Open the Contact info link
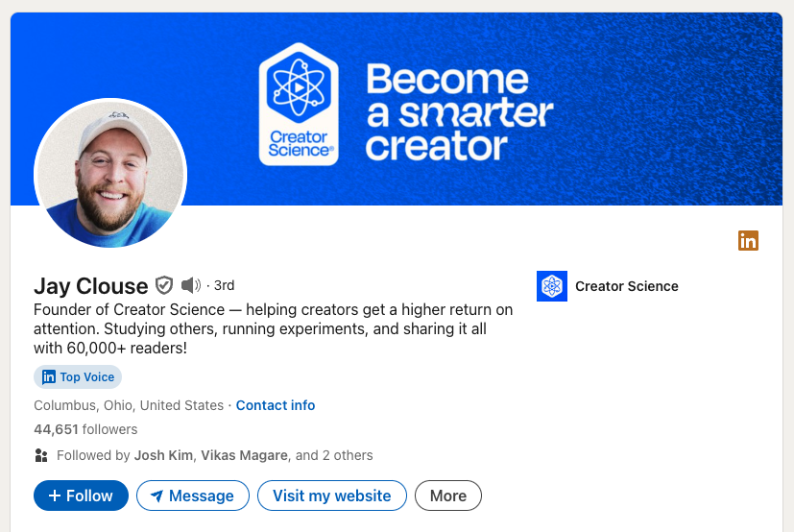The image size is (794, 532). click(x=276, y=405)
